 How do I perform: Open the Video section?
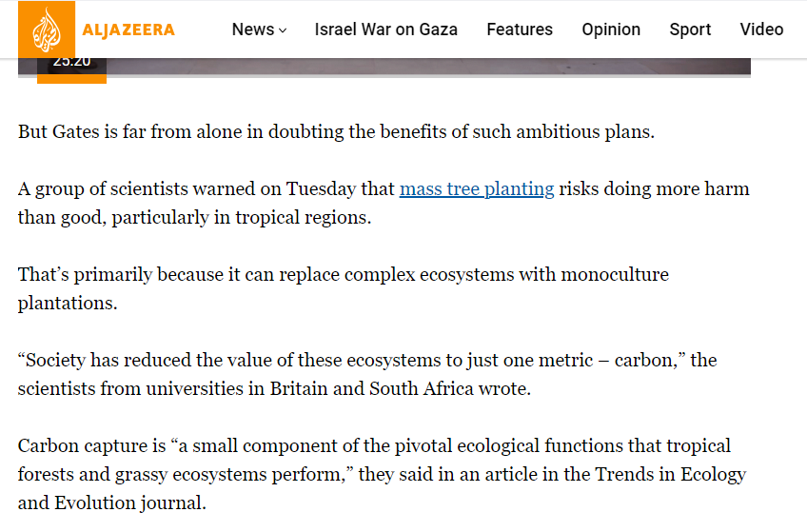point(761,30)
